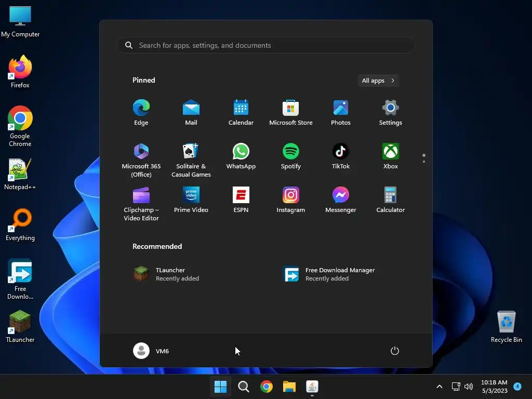Open File Explorer from the taskbar
This screenshot has width=532, height=399.
point(289,387)
